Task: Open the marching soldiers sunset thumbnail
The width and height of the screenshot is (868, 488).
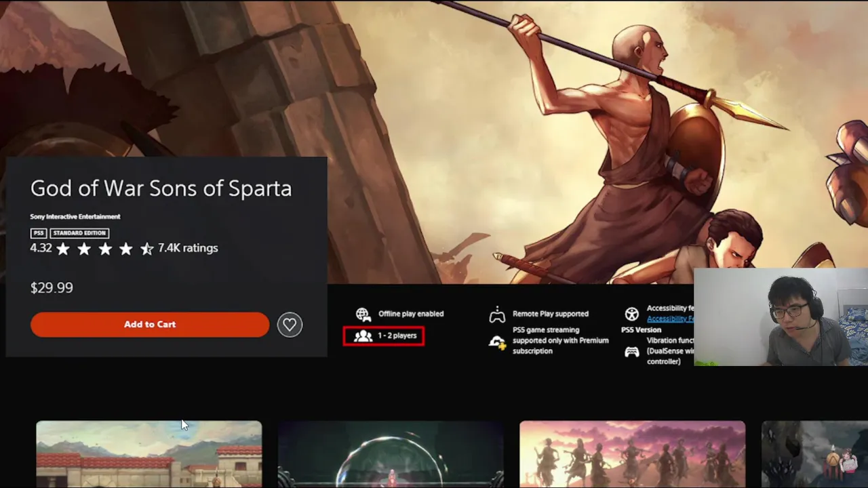Action: click(632, 454)
